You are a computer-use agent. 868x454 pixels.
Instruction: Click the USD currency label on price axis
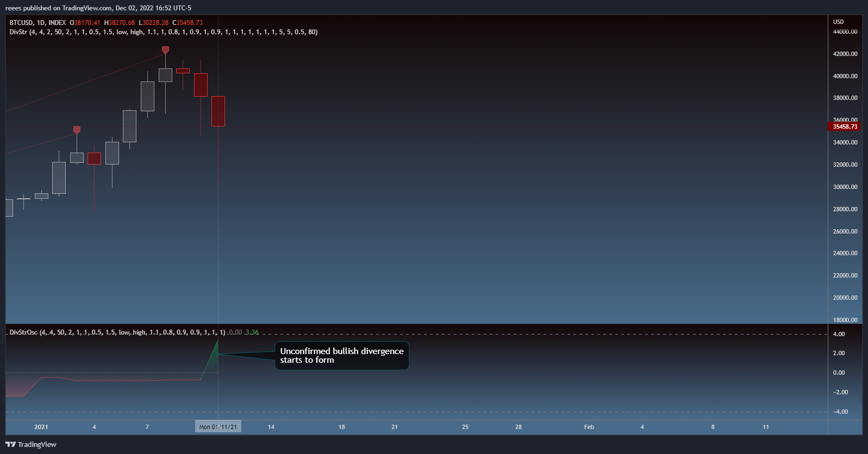[839, 22]
